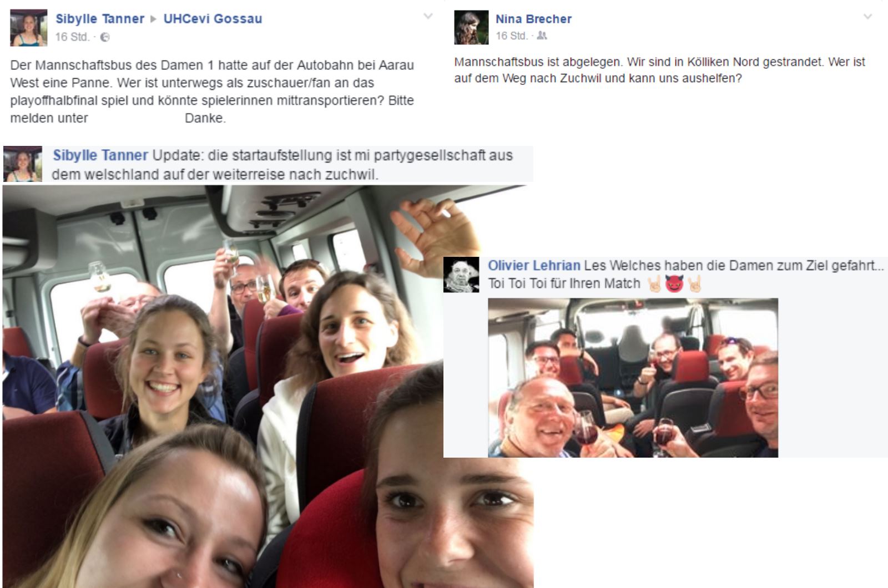Open Nina Brecher's profile picture
The height and width of the screenshot is (588, 888).
coord(471,27)
